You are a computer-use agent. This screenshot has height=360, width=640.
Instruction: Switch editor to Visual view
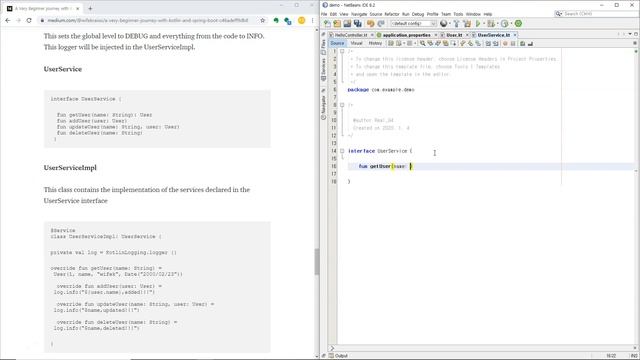tap(356, 43)
